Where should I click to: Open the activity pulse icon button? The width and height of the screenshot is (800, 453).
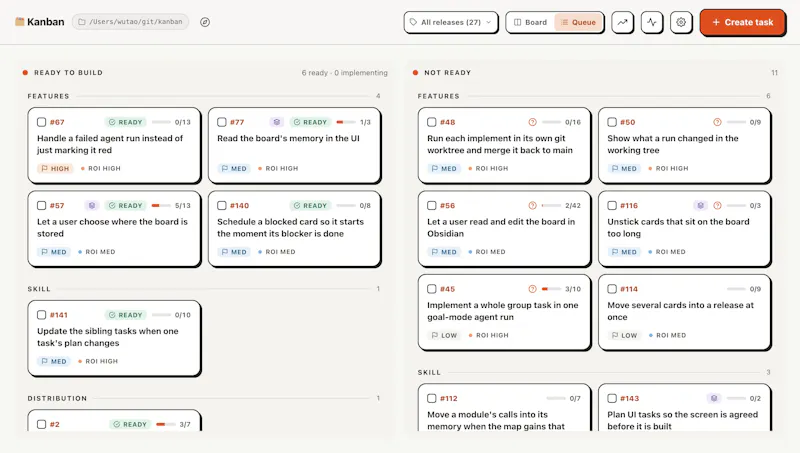[x=652, y=22]
